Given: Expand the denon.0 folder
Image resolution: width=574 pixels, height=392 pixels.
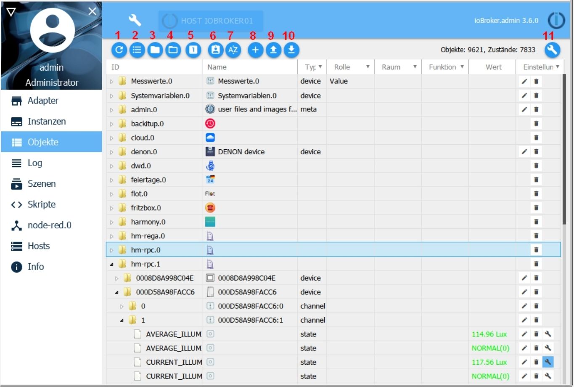Looking at the screenshot, I should (x=111, y=152).
